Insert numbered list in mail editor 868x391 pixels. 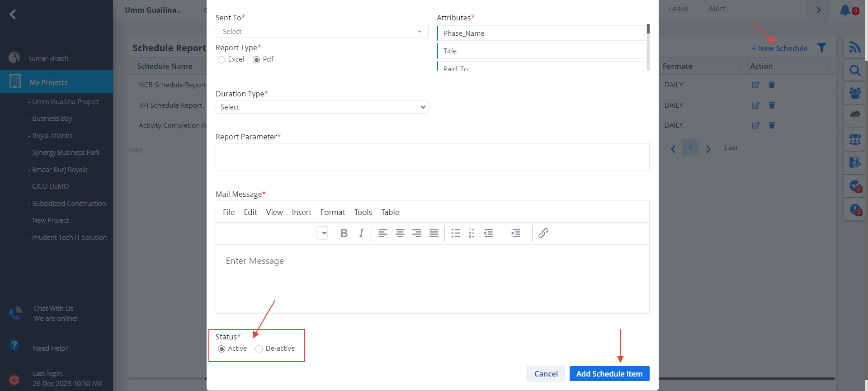(x=472, y=233)
